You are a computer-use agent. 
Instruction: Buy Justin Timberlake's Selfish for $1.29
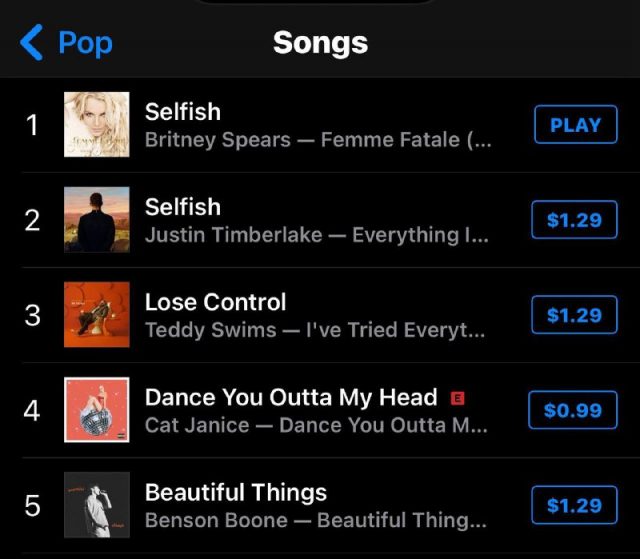(574, 220)
